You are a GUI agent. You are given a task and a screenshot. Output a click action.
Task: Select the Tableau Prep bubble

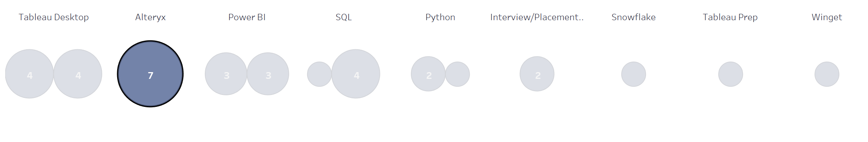click(731, 74)
